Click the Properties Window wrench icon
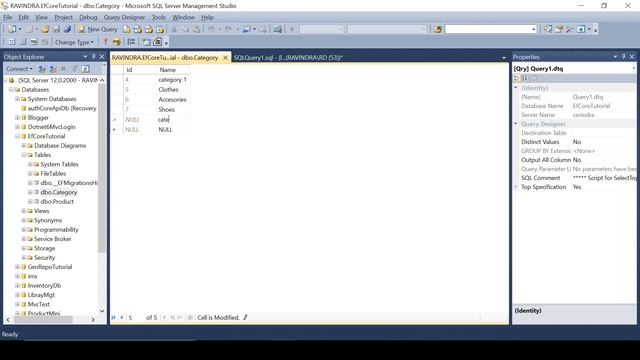 tap(570, 29)
